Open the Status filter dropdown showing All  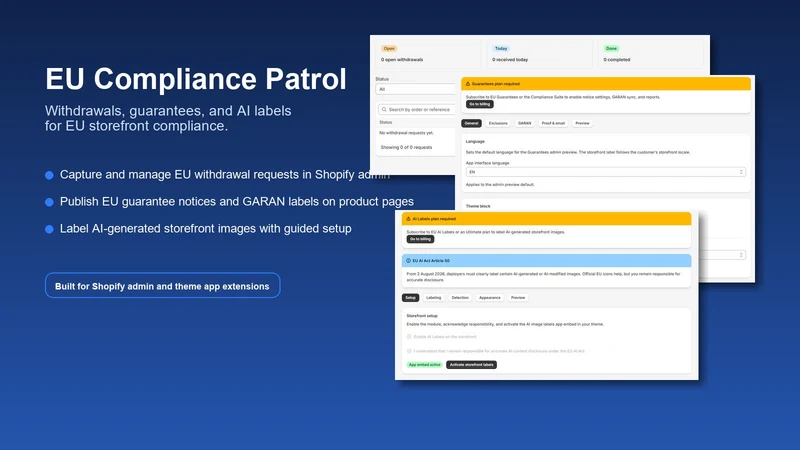point(415,89)
